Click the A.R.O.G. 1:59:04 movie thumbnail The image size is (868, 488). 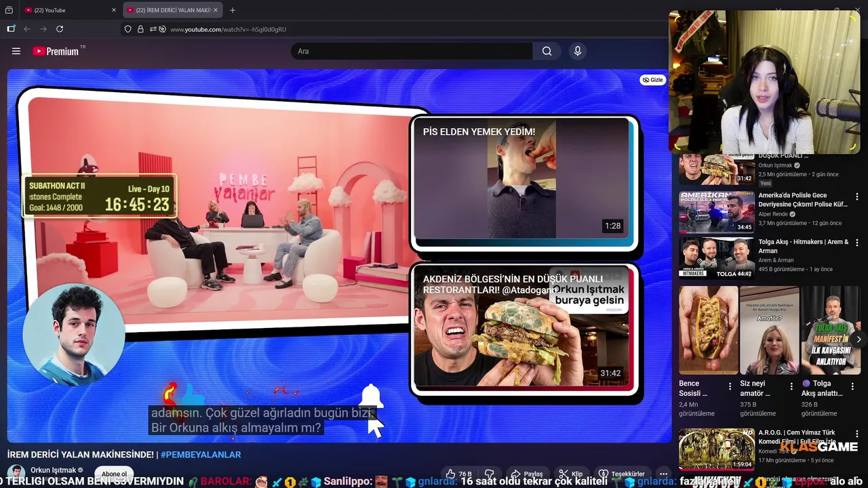point(717,449)
